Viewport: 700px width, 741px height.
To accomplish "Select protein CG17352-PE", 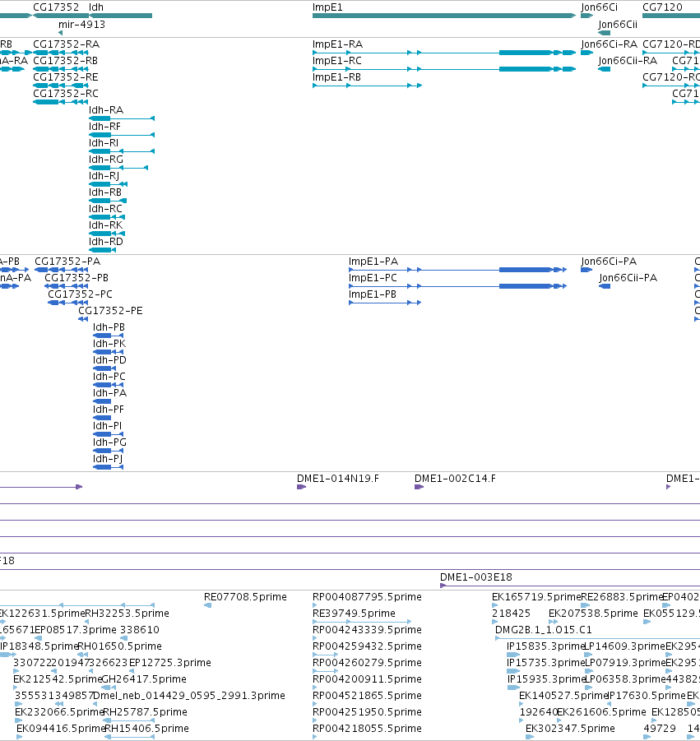I will pos(110,312).
